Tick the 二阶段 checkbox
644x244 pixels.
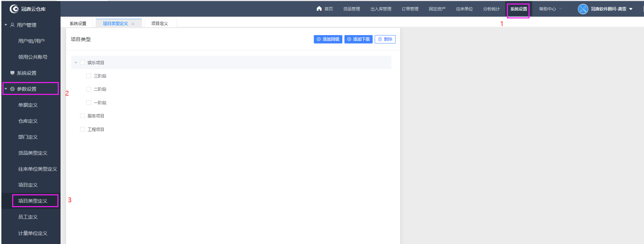[x=89, y=89]
